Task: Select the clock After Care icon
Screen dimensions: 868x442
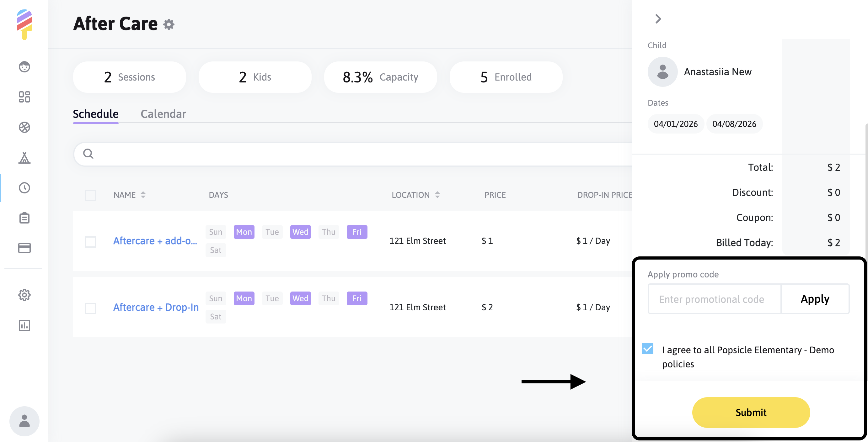Action: click(x=24, y=188)
